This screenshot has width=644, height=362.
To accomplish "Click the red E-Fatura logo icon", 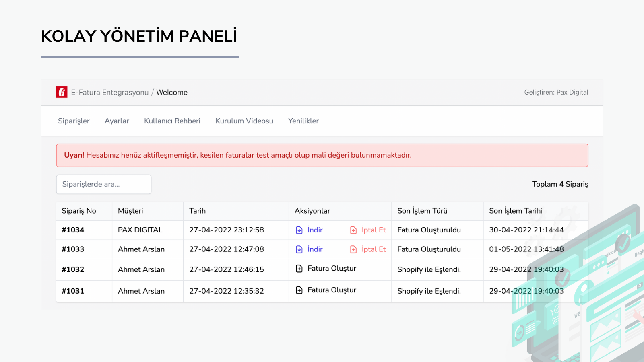I will click(x=61, y=92).
